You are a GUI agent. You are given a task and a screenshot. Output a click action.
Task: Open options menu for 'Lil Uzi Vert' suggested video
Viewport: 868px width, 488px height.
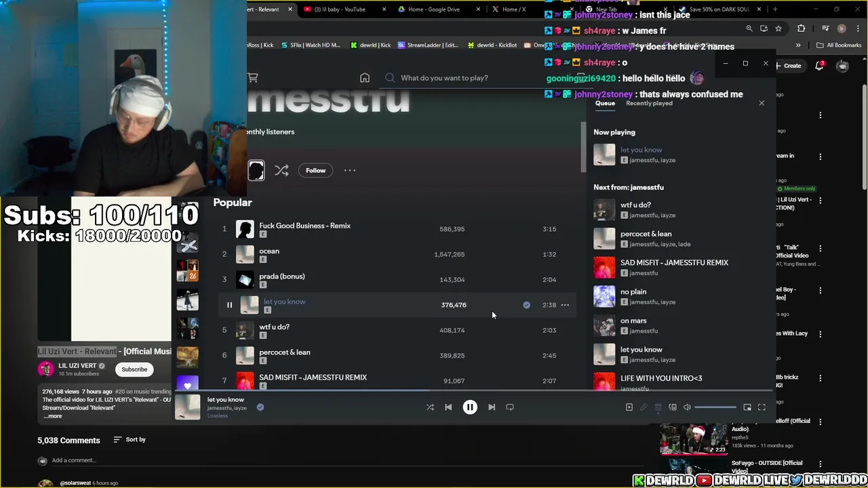pos(821,201)
